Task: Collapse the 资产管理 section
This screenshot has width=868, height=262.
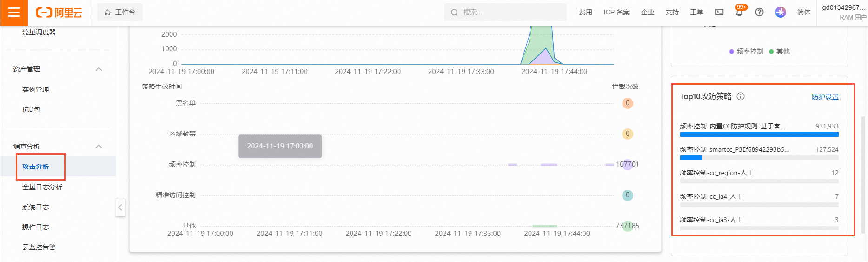Action: [99, 69]
